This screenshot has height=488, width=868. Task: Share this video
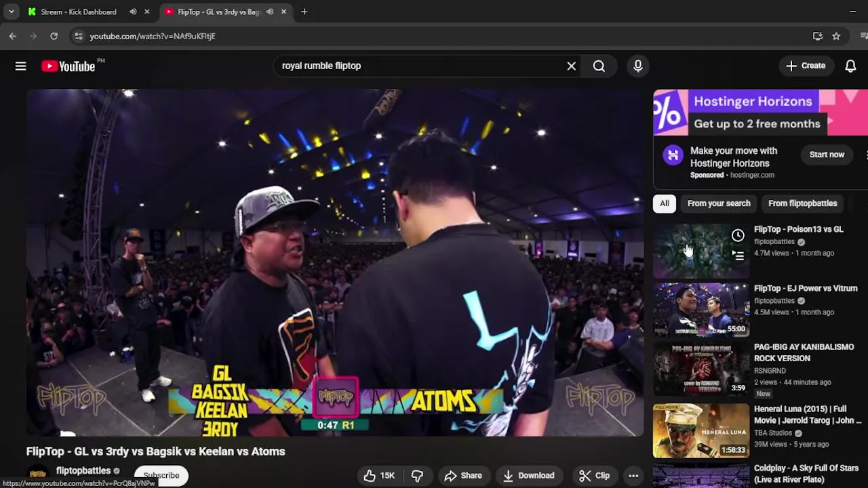click(463, 475)
